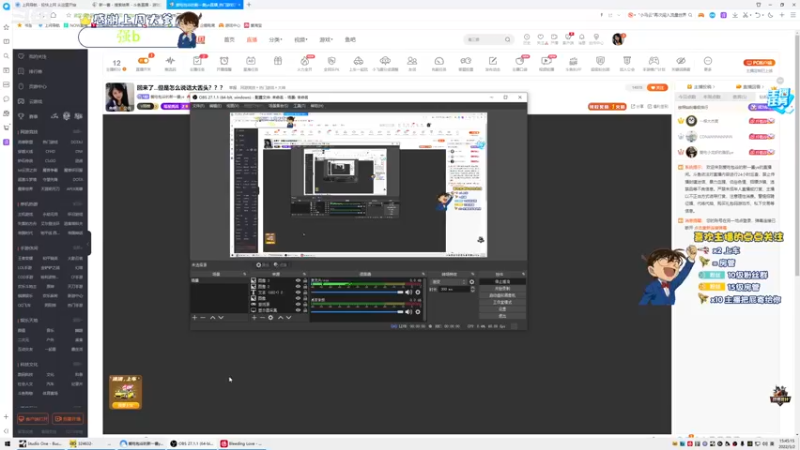The height and width of the screenshot is (450, 800).
Task: Open OBS 设置 settings button
Action: tap(503, 309)
